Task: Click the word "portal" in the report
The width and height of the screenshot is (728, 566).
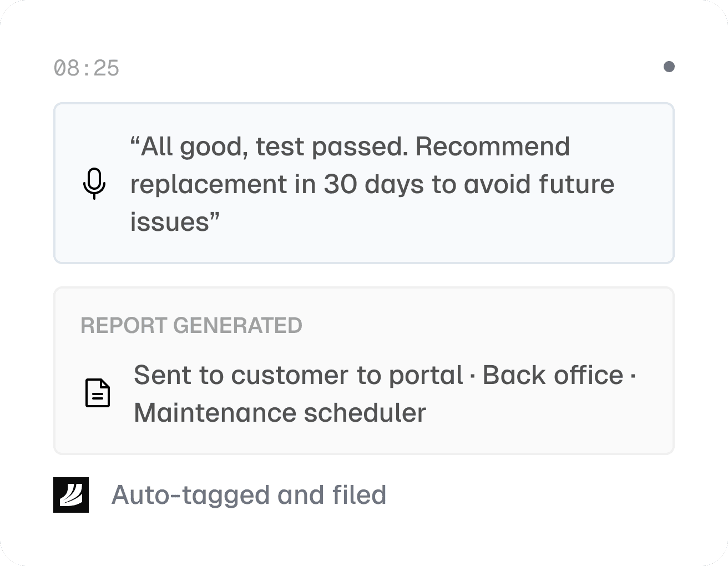Action: click(426, 375)
